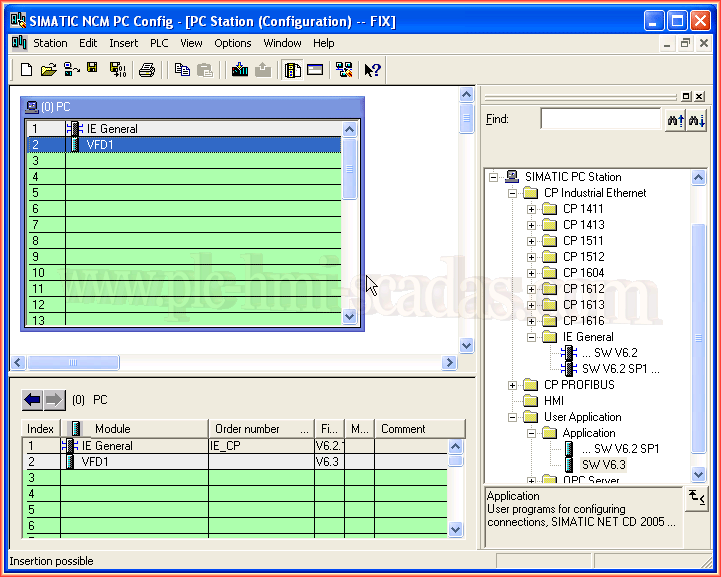This screenshot has width=721, height=577.
Task: Click the find downward binoculars button
Action: click(x=697, y=120)
